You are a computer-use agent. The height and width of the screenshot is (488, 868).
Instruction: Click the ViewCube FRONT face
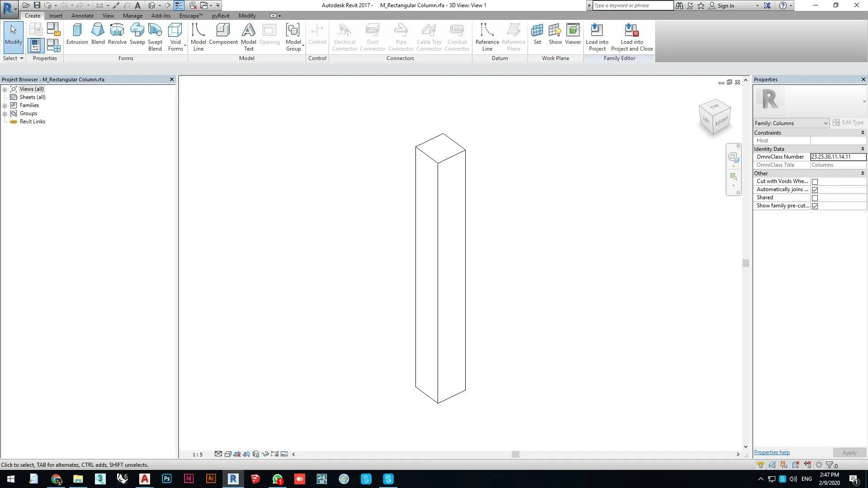(x=722, y=122)
